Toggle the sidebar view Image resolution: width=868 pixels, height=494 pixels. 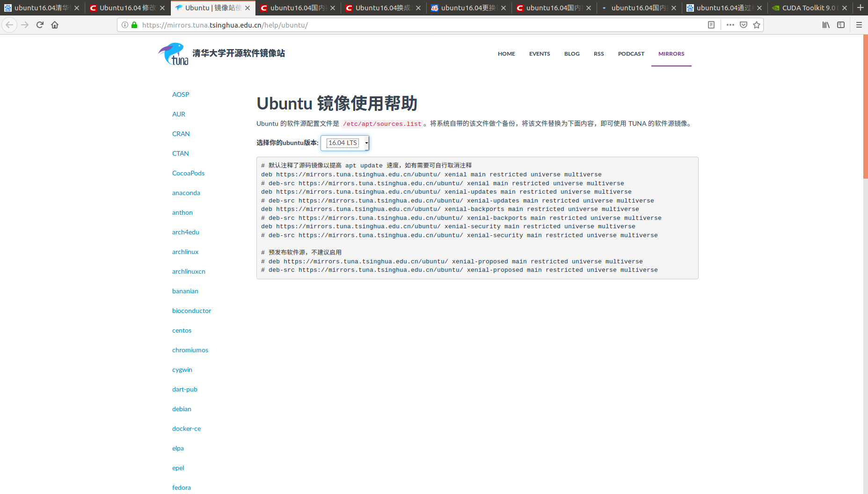click(841, 25)
